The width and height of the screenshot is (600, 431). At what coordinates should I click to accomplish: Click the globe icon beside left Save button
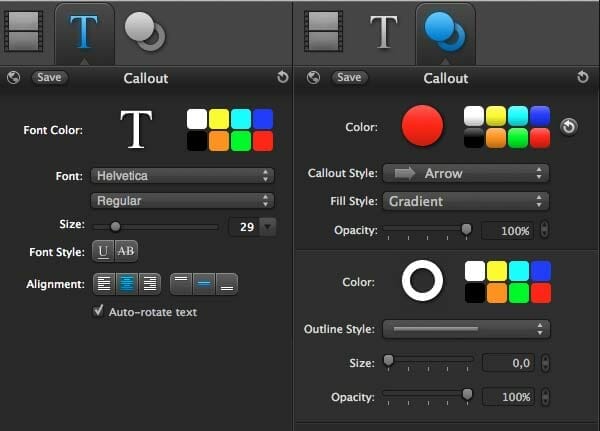pos(14,77)
